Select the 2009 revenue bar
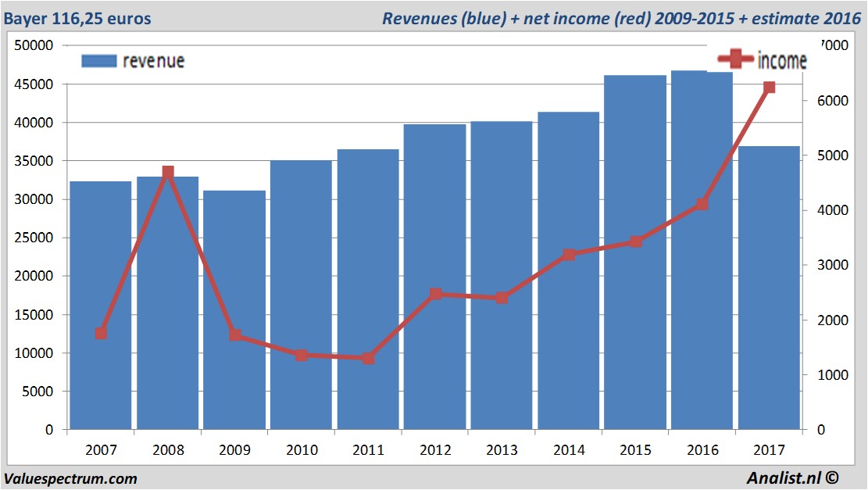The width and height of the screenshot is (868, 490). click(x=234, y=310)
